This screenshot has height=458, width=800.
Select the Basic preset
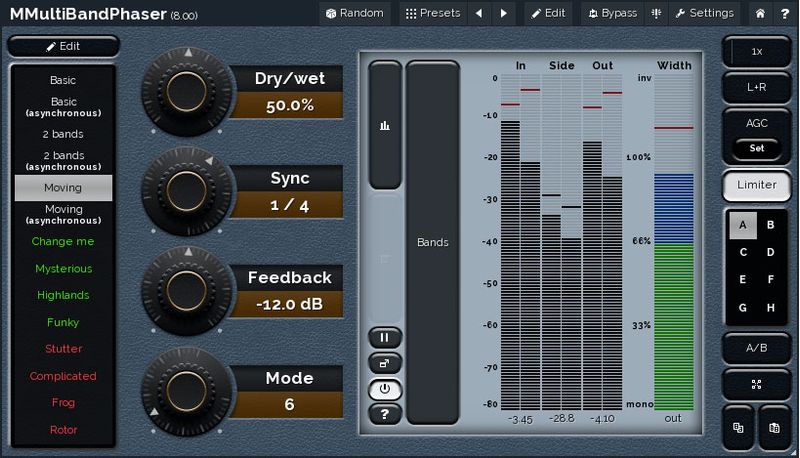[63, 80]
